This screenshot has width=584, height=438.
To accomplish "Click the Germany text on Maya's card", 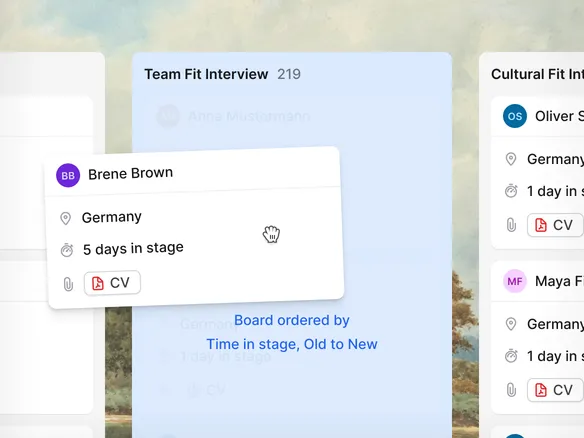I will [555, 324].
